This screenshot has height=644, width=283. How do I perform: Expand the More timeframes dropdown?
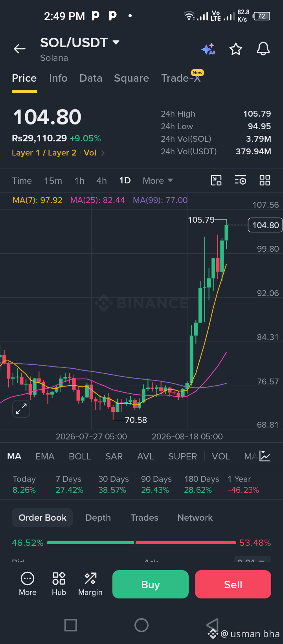pos(158,181)
